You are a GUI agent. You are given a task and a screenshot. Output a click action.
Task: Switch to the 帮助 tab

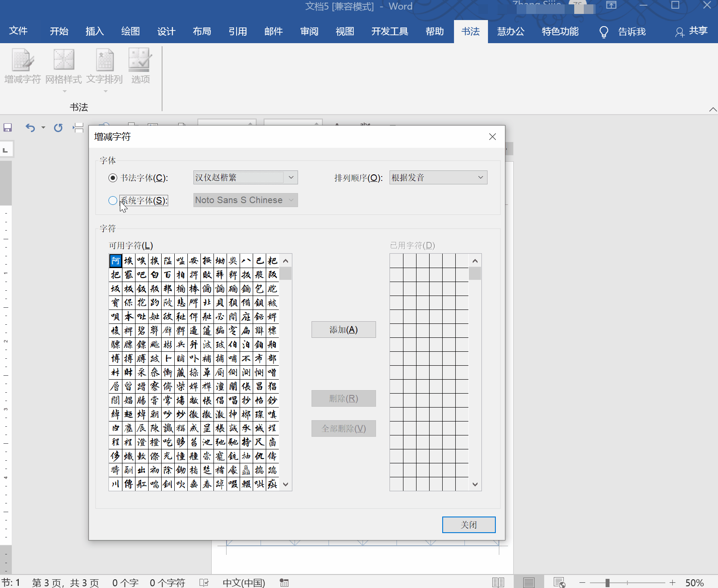click(x=434, y=31)
